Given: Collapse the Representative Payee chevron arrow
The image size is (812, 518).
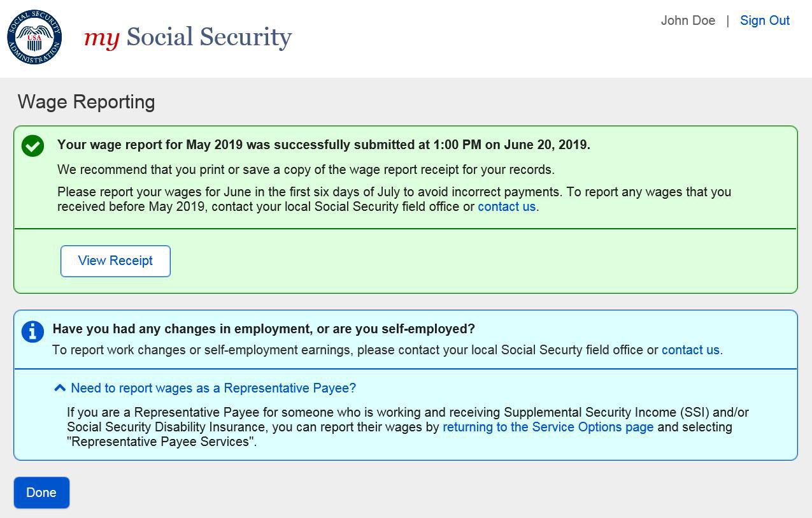Looking at the screenshot, I should (60, 388).
